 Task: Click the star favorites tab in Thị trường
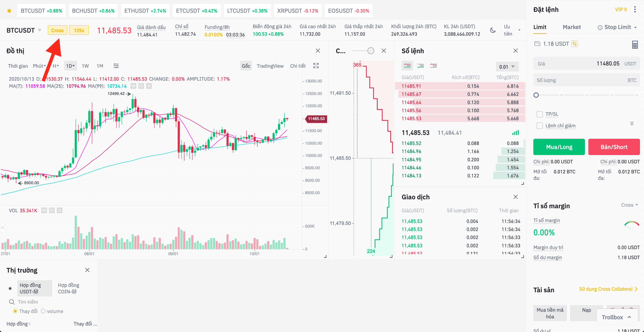click(x=10, y=288)
